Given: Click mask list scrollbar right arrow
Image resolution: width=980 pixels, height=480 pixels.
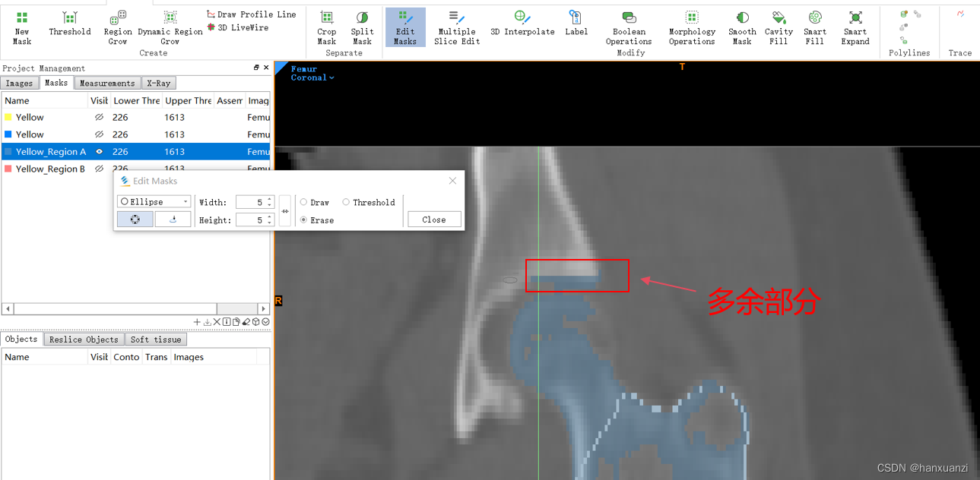Looking at the screenshot, I should 264,308.
